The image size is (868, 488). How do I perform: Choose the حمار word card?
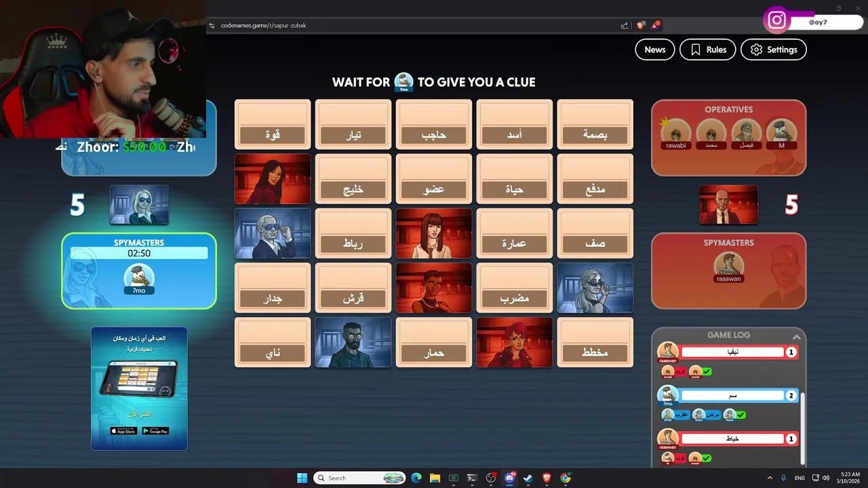coord(434,342)
